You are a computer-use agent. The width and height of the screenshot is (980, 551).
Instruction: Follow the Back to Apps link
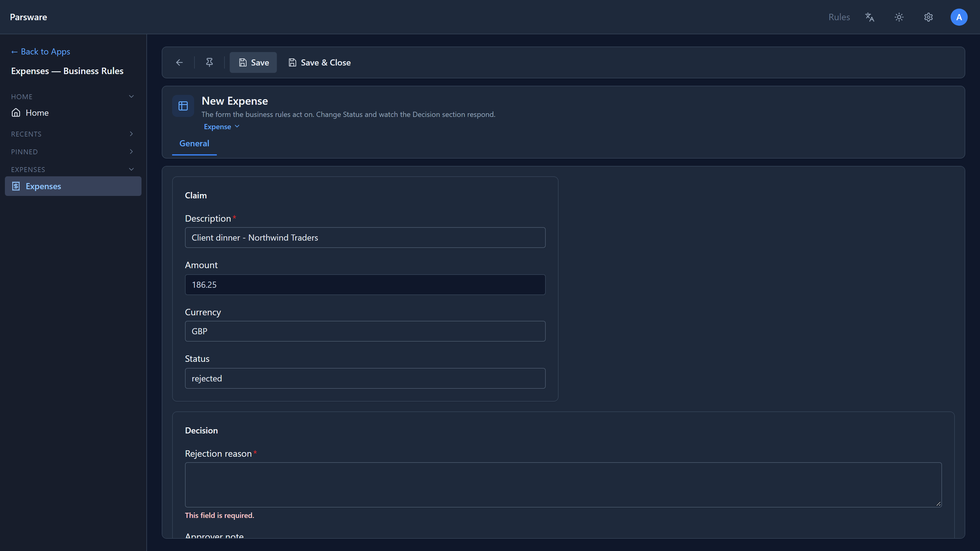pyautogui.click(x=40, y=51)
